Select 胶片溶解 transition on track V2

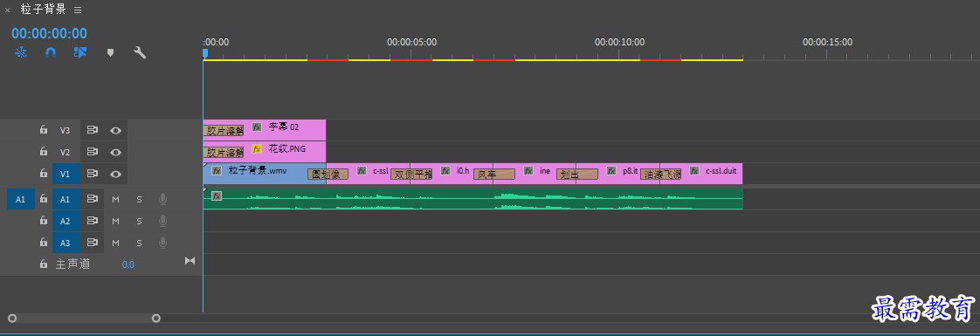coord(224,153)
